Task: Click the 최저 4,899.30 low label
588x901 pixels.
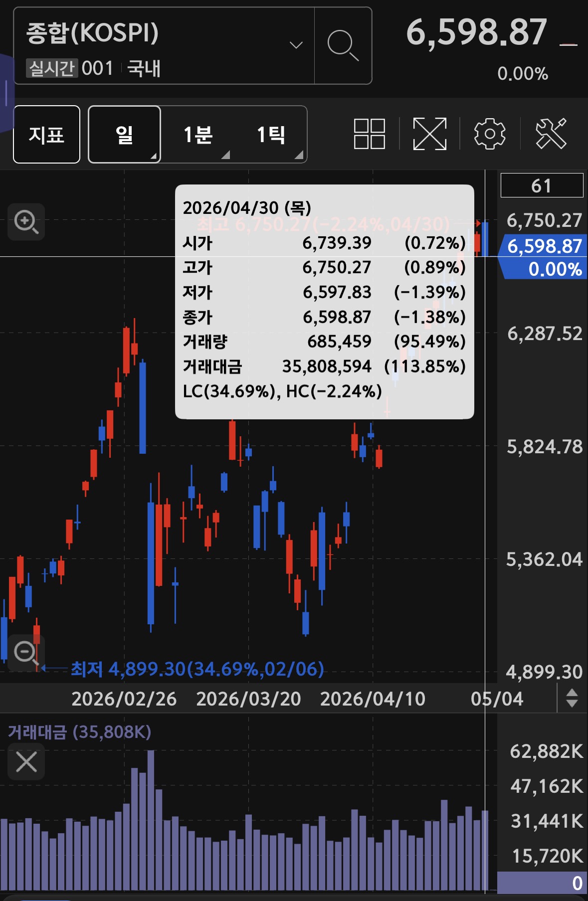Action: [x=197, y=669]
